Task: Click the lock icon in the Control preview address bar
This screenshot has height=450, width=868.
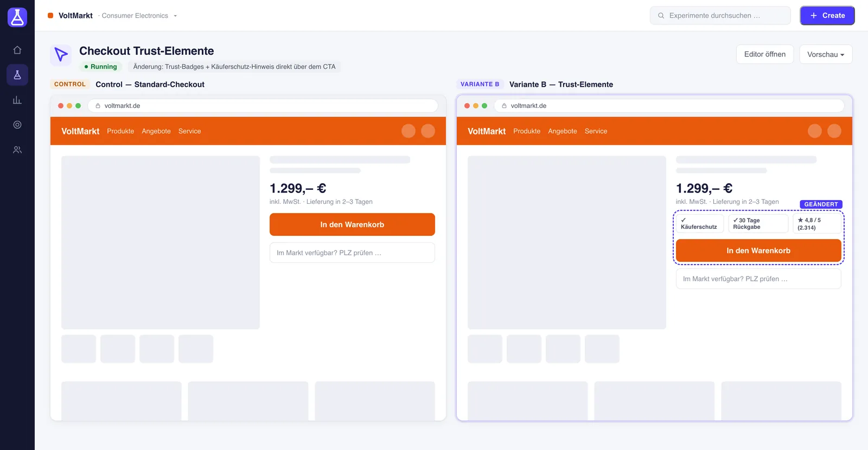Action: (x=98, y=106)
